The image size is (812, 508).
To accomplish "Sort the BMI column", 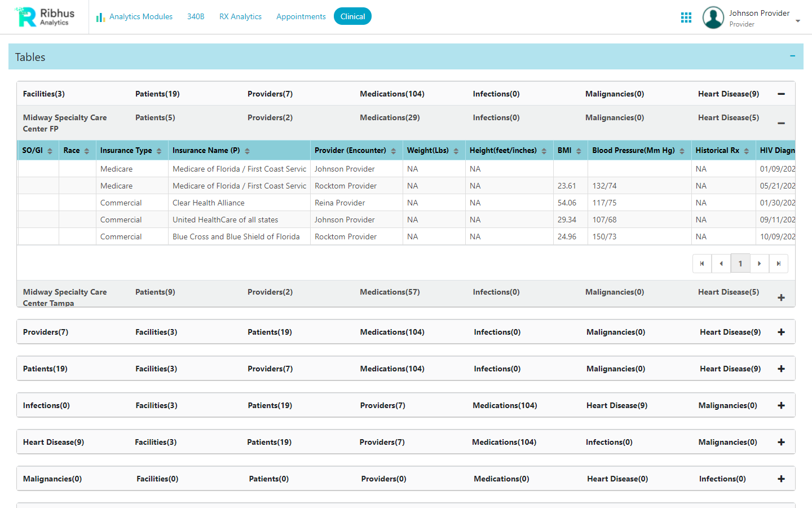I will (579, 150).
